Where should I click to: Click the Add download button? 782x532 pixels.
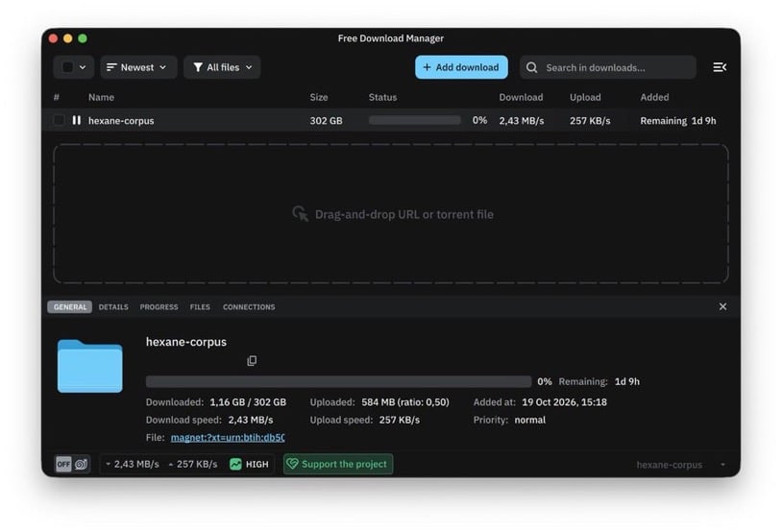pyautogui.click(x=461, y=67)
